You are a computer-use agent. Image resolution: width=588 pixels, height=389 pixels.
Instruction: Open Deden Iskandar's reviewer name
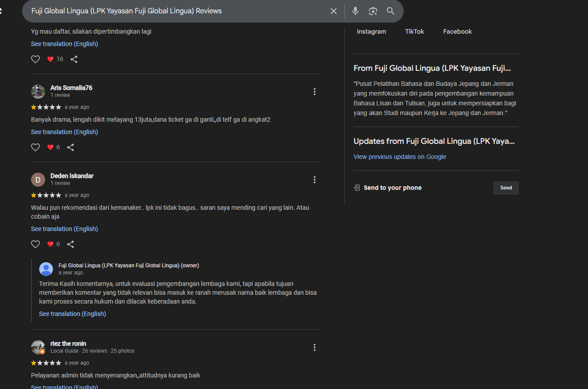point(72,176)
